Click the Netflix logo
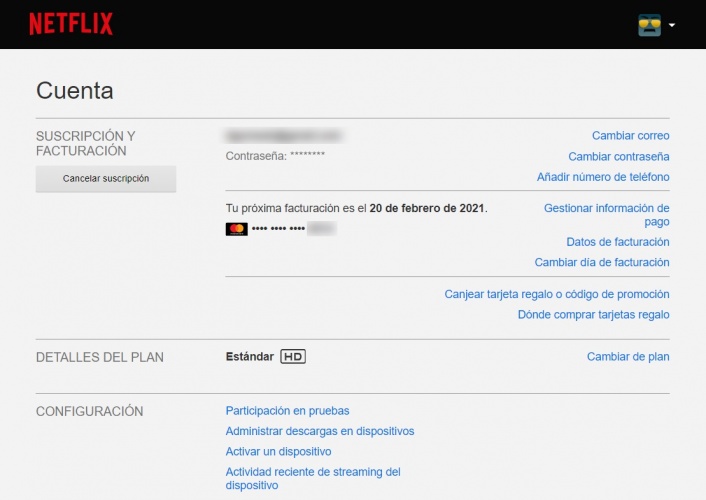 point(71,23)
